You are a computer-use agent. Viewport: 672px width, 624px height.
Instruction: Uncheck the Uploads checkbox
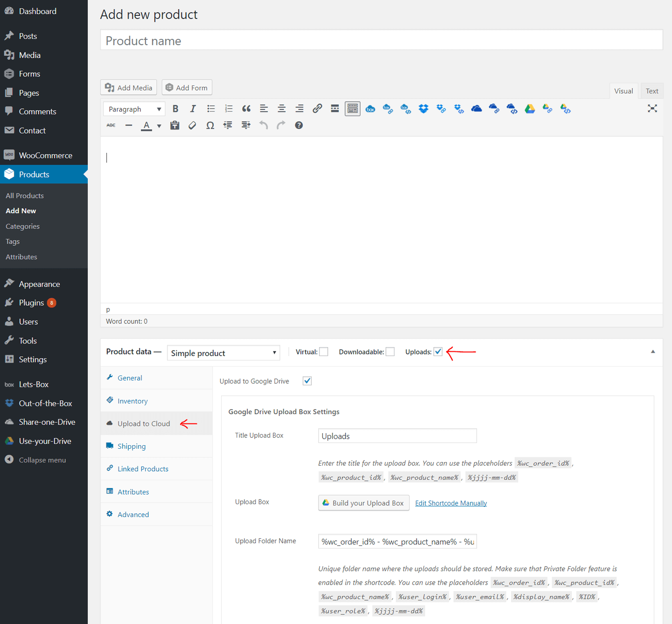pos(438,352)
